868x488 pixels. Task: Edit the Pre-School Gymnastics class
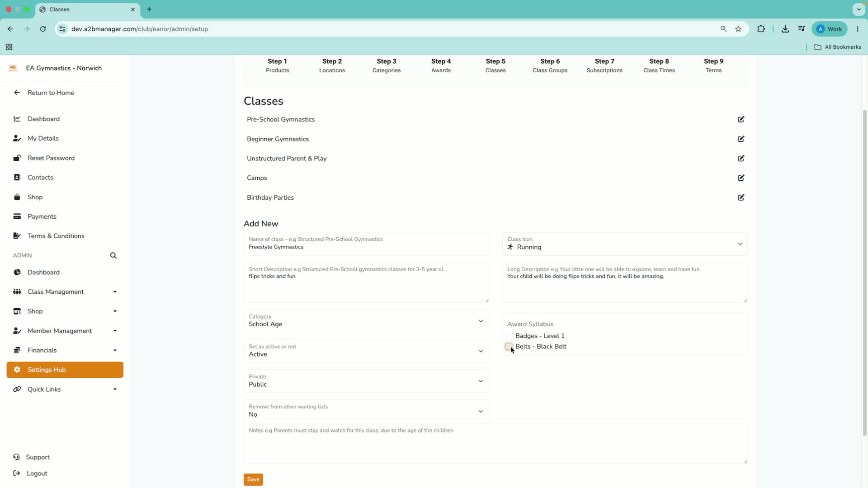coord(741,119)
